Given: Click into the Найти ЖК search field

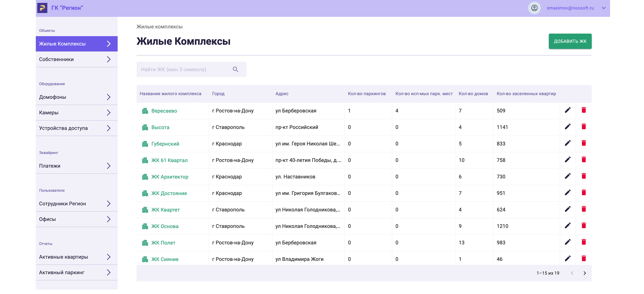Looking at the screenshot, I should (x=185, y=69).
